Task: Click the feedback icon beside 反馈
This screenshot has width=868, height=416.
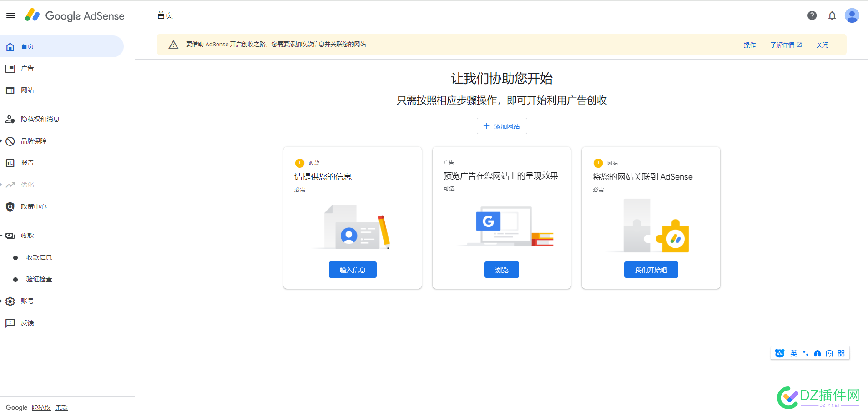Action: click(x=10, y=323)
